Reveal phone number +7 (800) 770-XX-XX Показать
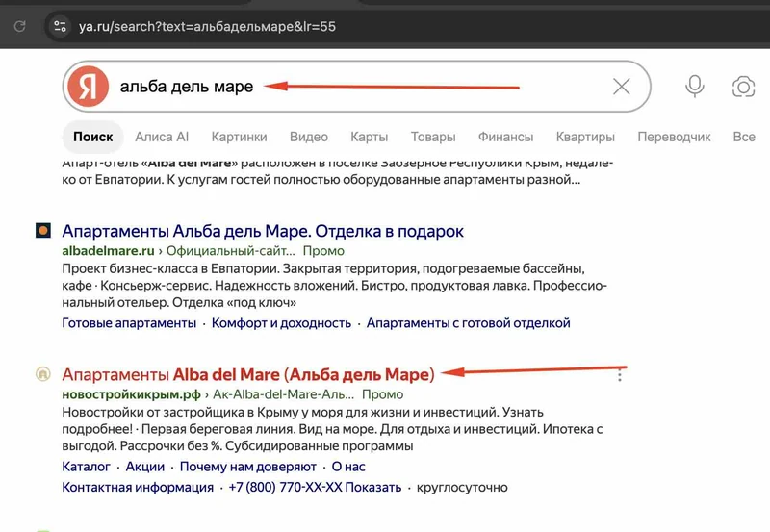The height and width of the screenshot is (532, 770). [x=316, y=488]
